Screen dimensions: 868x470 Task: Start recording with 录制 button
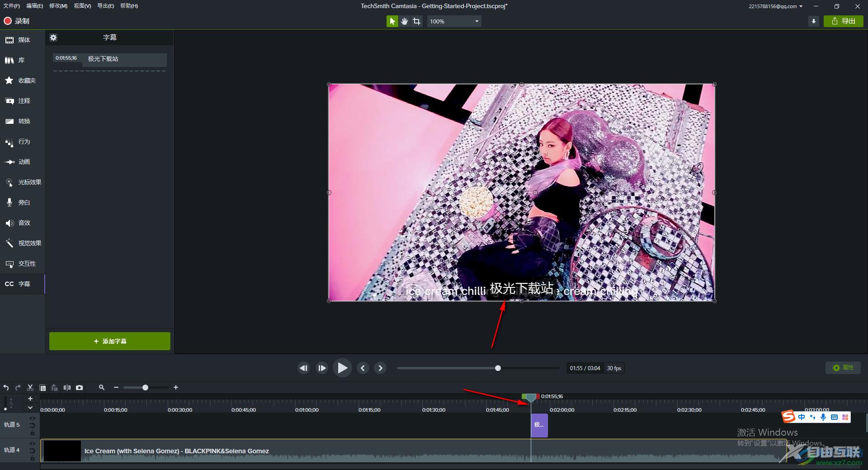pyautogui.click(x=17, y=21)
